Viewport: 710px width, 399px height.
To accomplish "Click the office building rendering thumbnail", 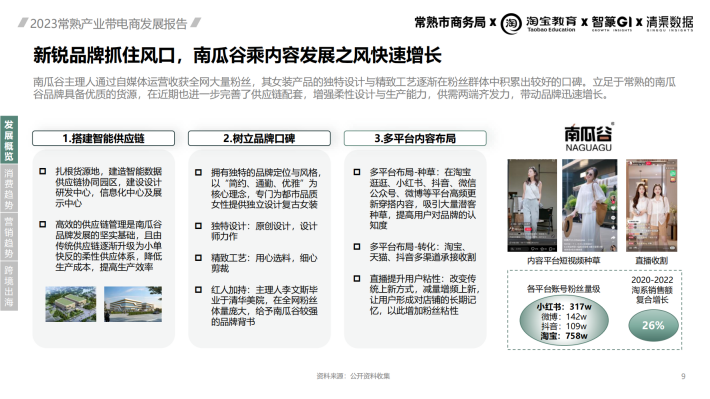I will click(133, 304).
